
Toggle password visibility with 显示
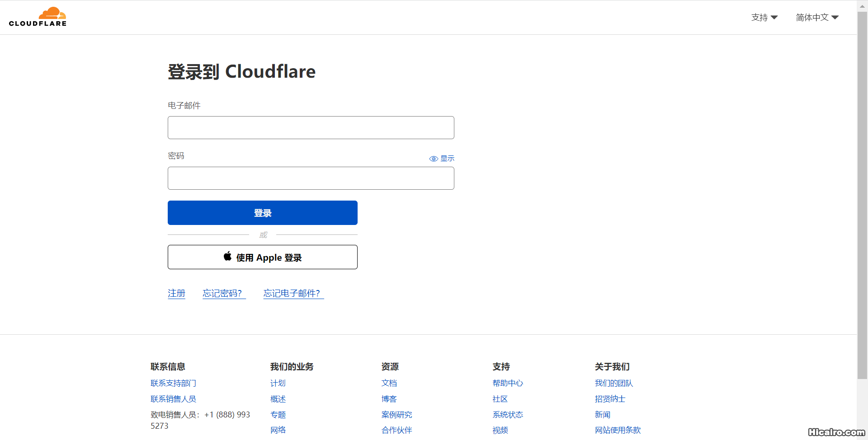point(442,159)
